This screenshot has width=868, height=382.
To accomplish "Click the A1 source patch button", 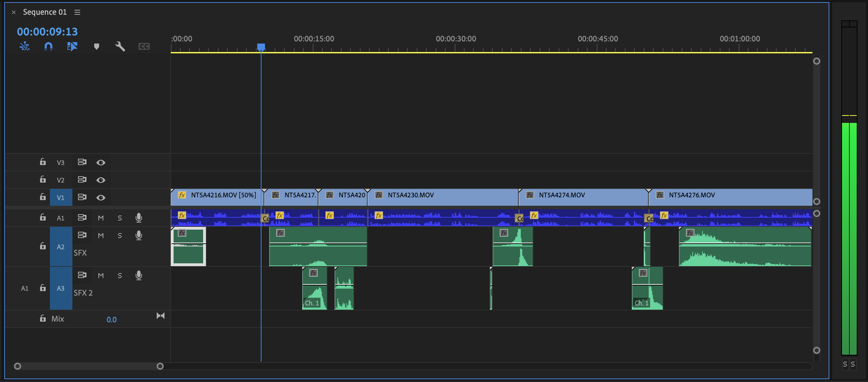I will click(x=25, y=288).
